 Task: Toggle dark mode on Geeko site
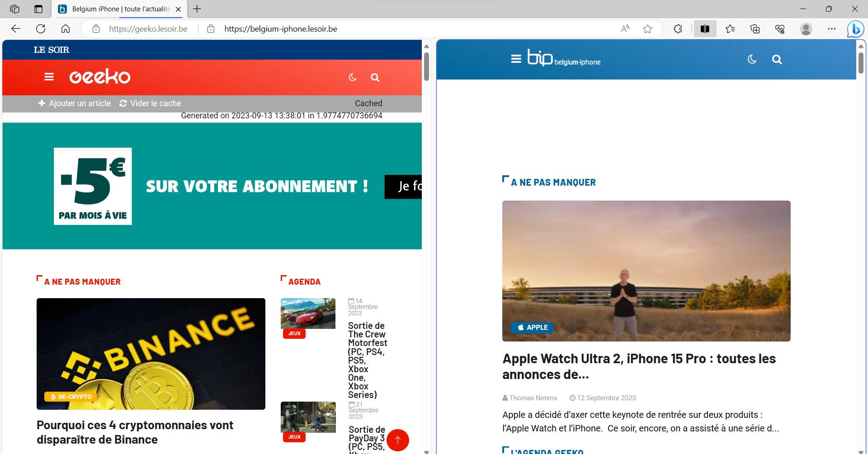[353, 77]
